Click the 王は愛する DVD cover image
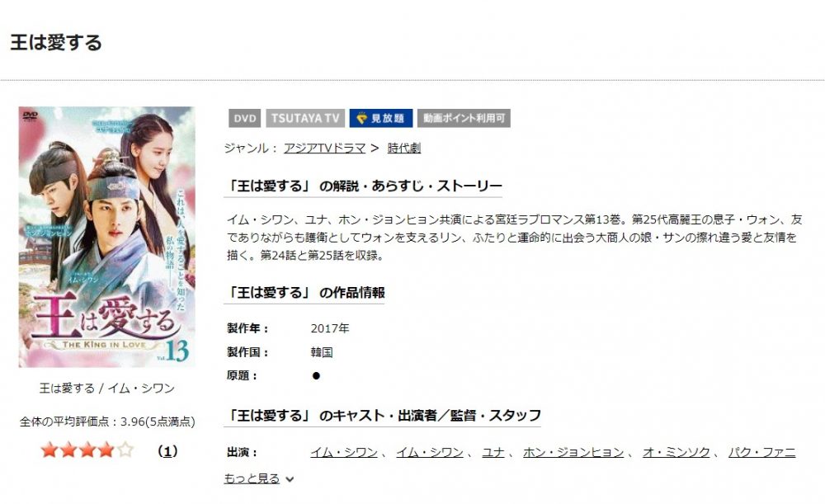The image size is (825, 504). [106, 237]
